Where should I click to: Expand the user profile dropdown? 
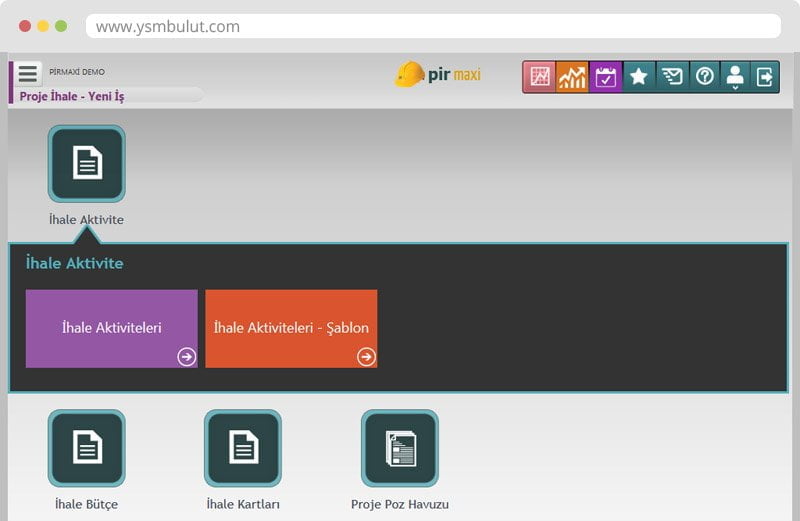pyautogui.click(x=735, y=77)
